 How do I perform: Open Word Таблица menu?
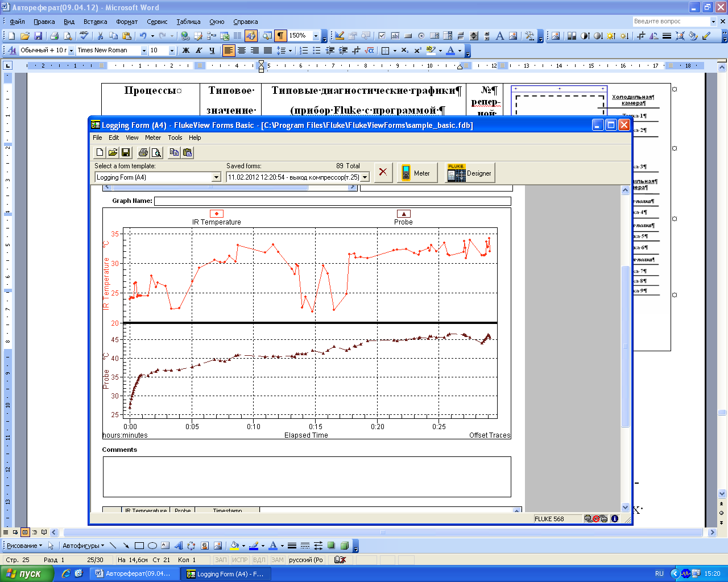[x=188, y=22]
